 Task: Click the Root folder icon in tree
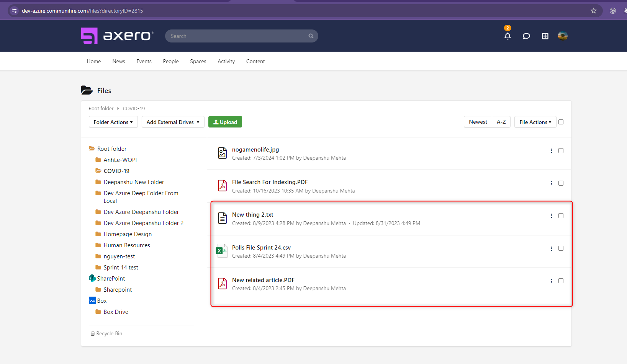[x=92, y=149]
